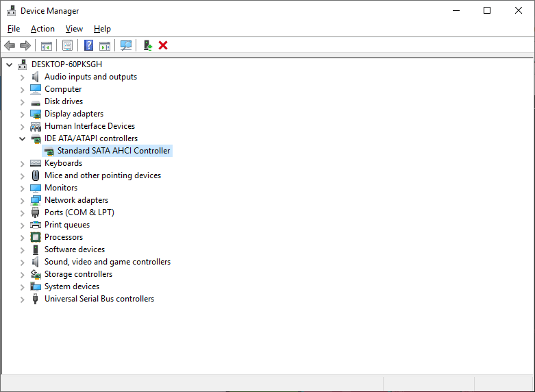The image size is (535, 392).
Task: Select Sound, video and game controllers label
Action: tap(108, 262)
